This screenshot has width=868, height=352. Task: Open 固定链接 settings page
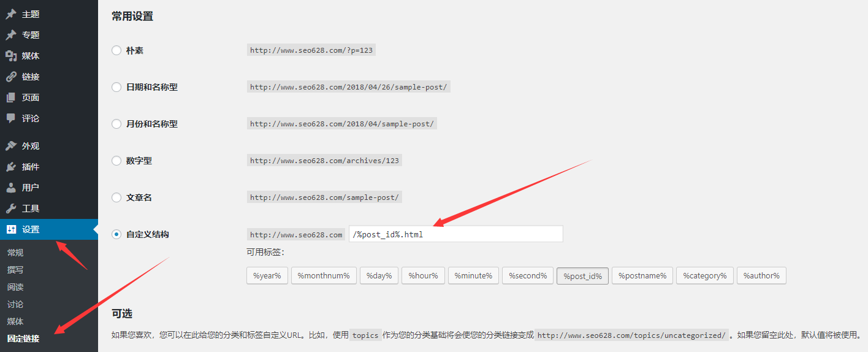click(23, 339)
